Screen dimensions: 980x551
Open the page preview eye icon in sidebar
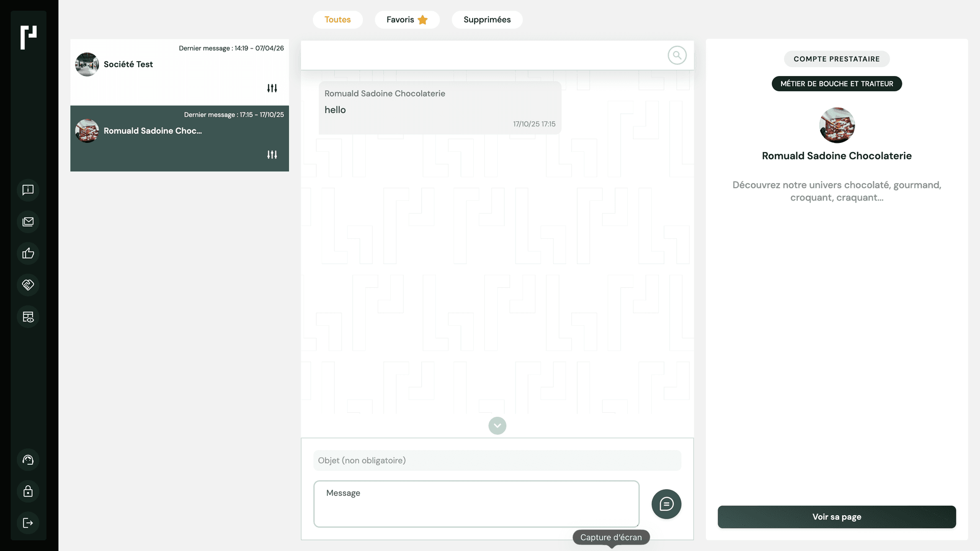point(28,317)
